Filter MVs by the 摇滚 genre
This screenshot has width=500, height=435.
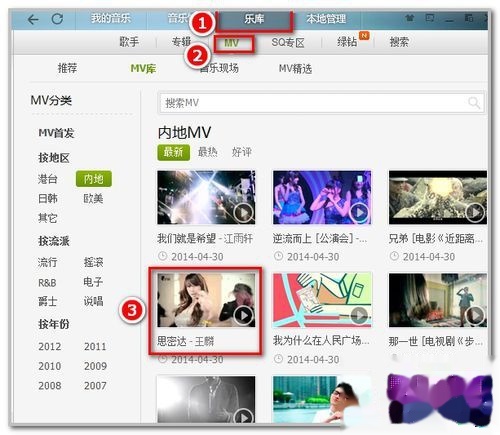coord(93,262)
